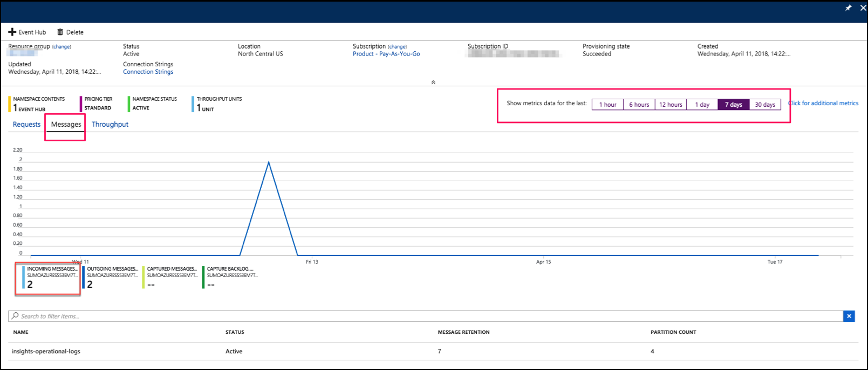Switch to the 1 day range
The height and width of the screenshot is (370, 868).
[702, 105]
